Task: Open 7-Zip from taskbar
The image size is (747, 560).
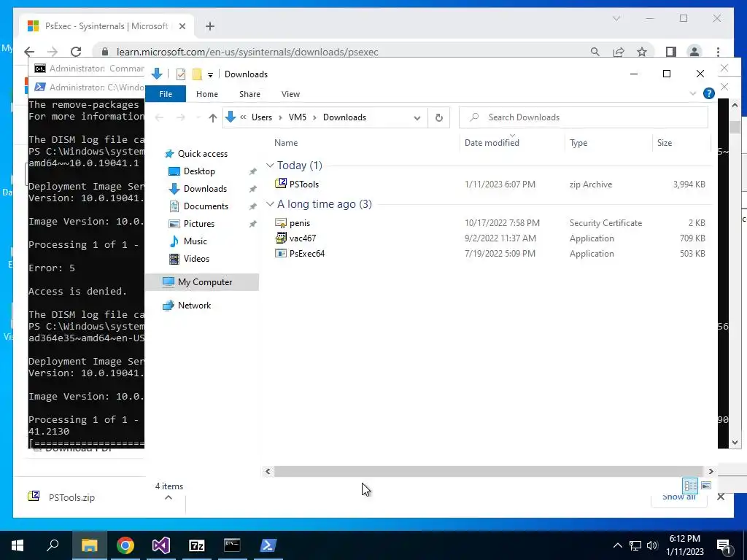Action: pyautogui.click(x=197, y=545)
